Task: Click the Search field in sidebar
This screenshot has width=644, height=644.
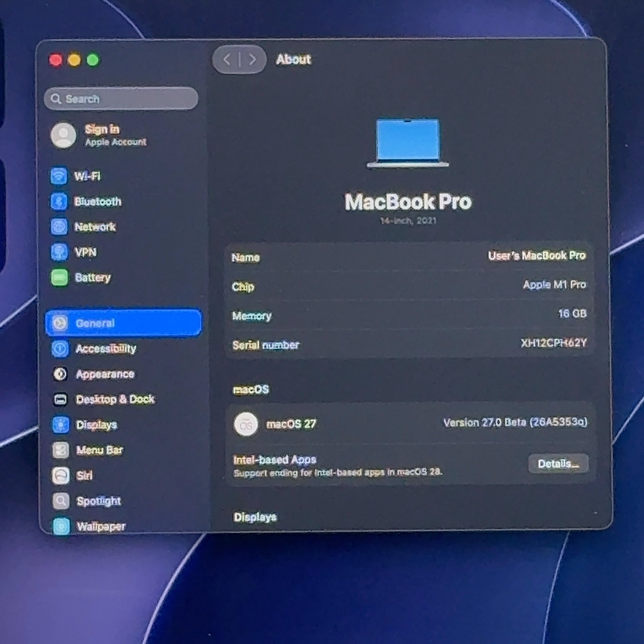Action: pos(121,99)
